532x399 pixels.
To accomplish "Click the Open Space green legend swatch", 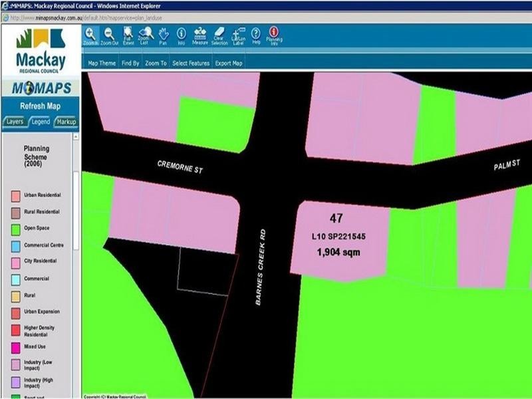I will click(x=14, y=229).
